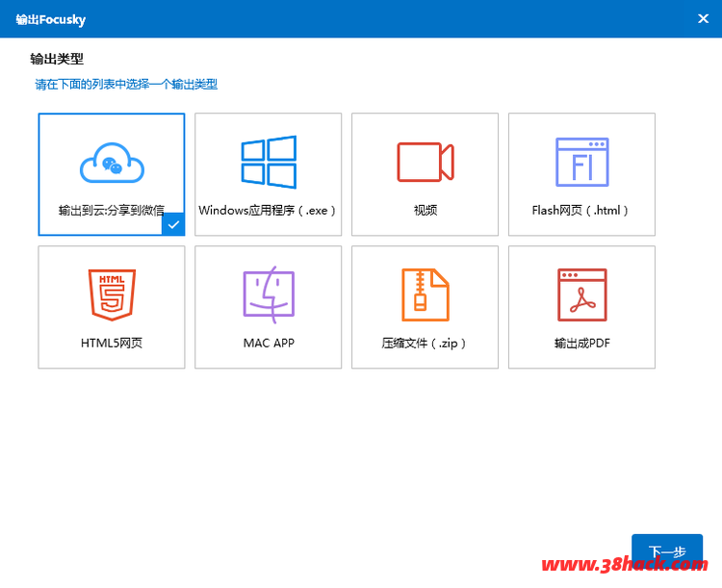The image size is (722, 588).
Task: Click the 压缩文件 (.zip) label
Action: [424, 343]
